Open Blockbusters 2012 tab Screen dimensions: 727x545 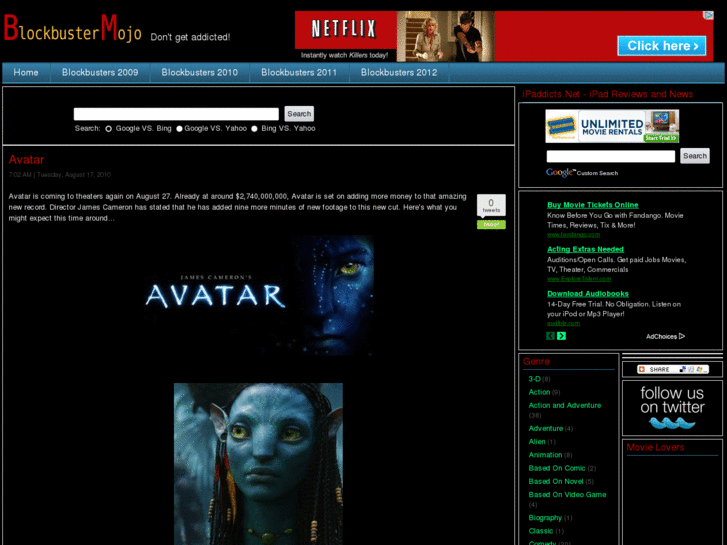399,72
